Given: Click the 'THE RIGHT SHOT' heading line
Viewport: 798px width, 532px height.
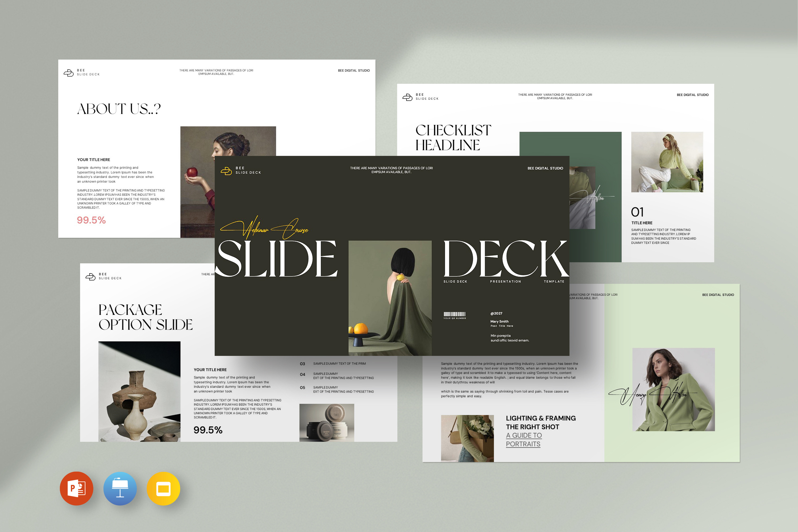Looking at the screenshot, I should (533, 427).
